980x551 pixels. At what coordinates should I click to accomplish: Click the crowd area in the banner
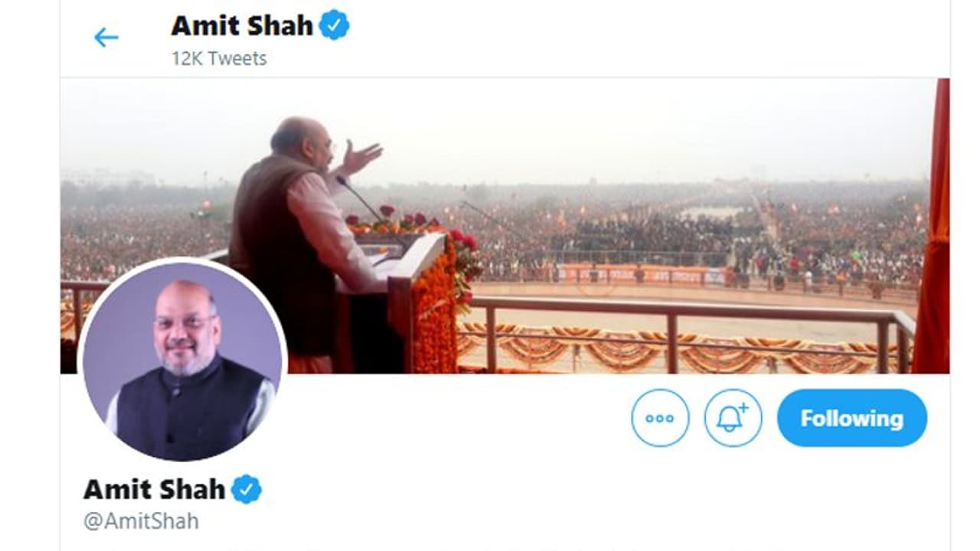[674, 230]
